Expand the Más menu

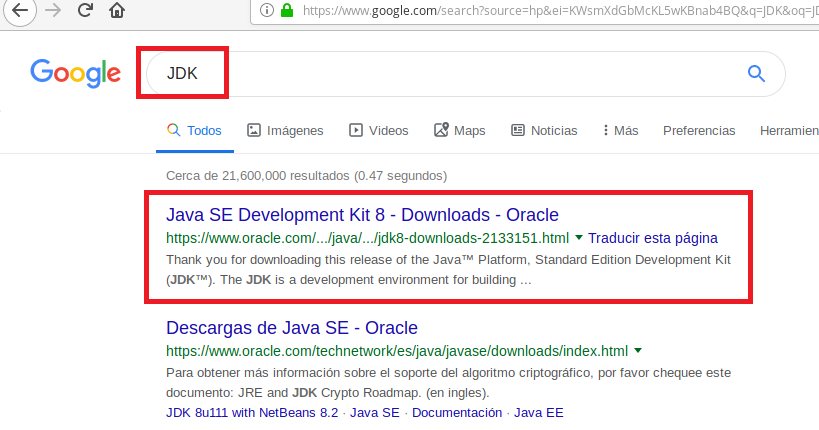click(x=620, y=130)
